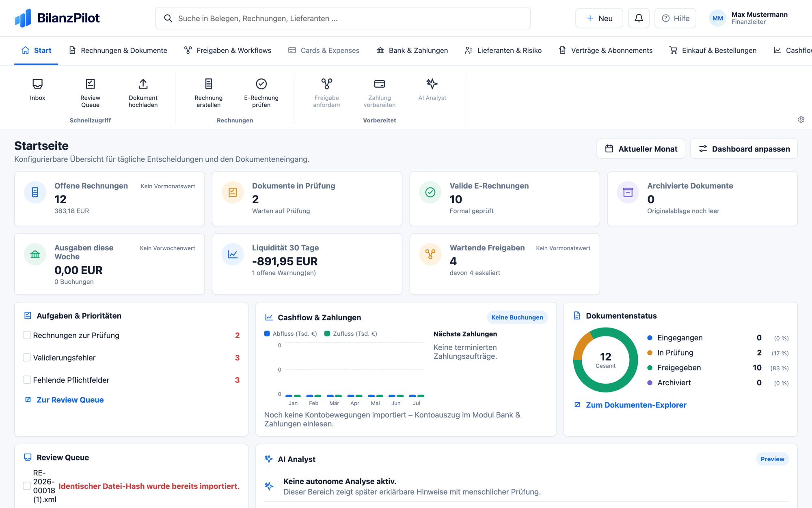The width and height of the screenshot is (812, 508).
Task: Toggle Fehlende Pflichtfelder checkbox
Action: pyautogui.click(x=27, y=380)
